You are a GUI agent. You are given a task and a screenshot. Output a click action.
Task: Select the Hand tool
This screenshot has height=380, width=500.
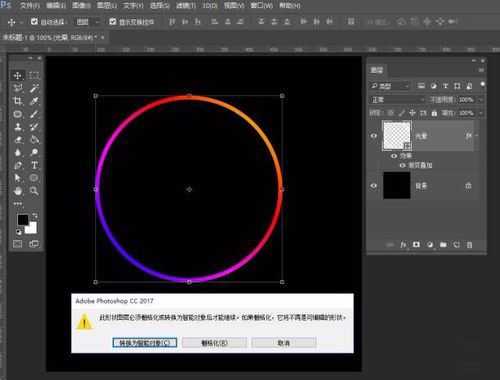point(18,191)
